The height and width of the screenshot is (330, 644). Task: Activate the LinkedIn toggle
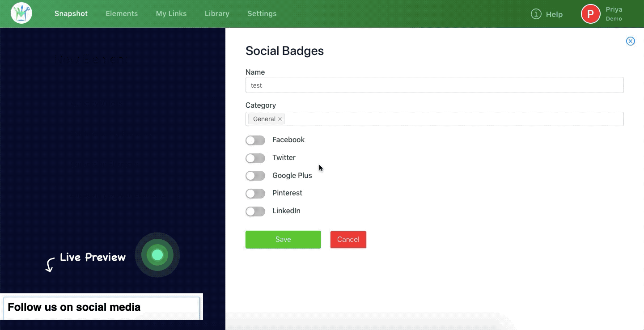coord(255,212)
